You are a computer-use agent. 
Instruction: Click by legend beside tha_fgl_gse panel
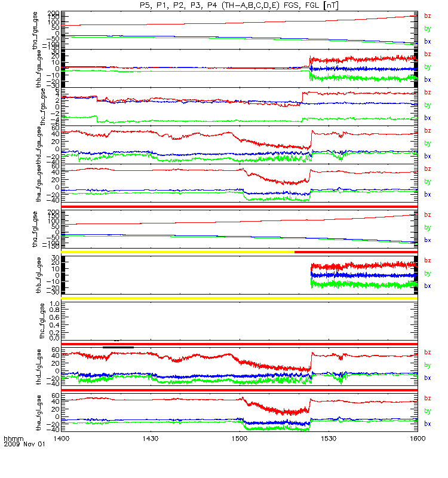pyautogui.click(x=428, y=228)
